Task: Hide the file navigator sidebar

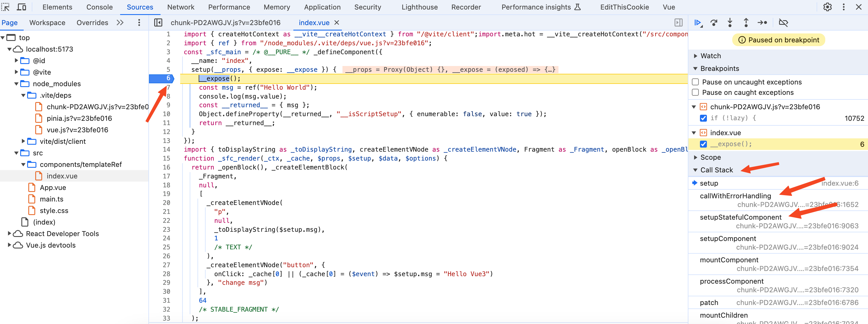Action: pos(158,22)
